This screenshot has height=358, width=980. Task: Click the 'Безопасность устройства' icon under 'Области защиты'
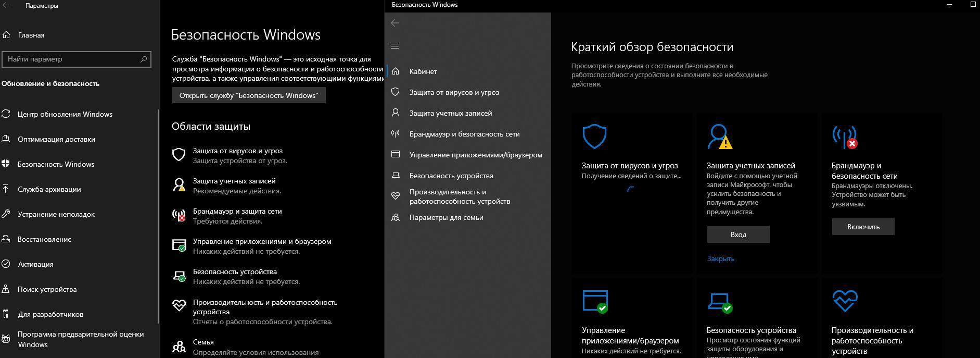(179, 276)
